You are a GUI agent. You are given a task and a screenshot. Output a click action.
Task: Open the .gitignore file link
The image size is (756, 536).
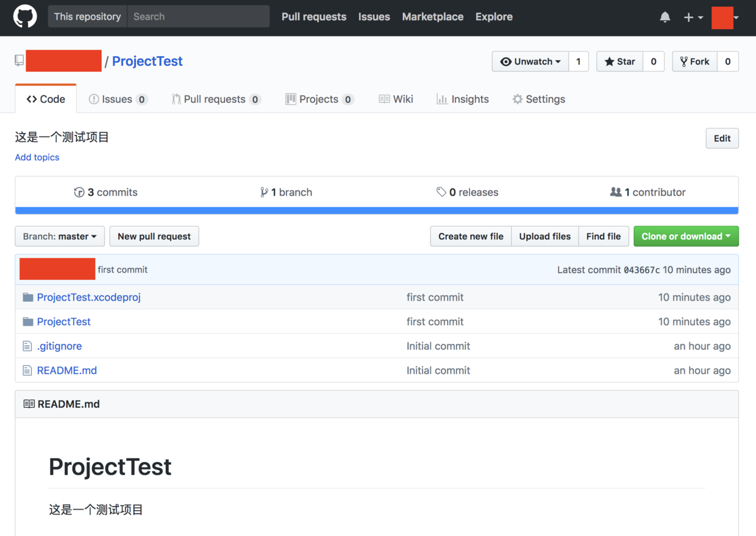click(x=59, y=346)
